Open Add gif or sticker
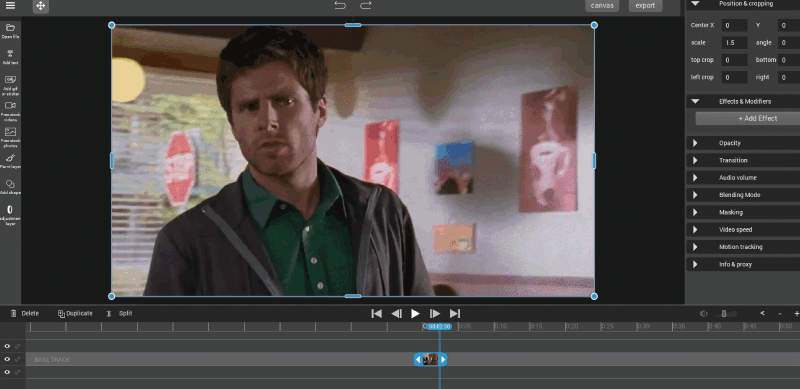Screen dimensions: 800x389 click(10, 80)
